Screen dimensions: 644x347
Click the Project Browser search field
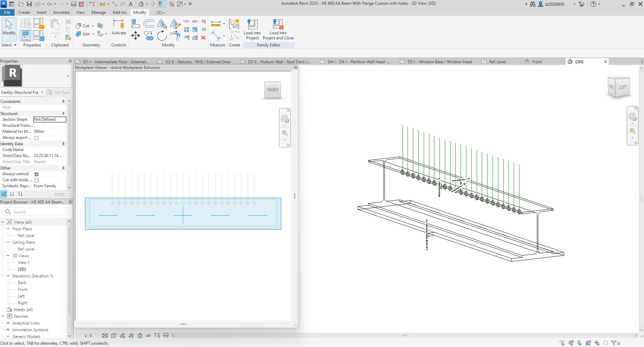(36, 212)
